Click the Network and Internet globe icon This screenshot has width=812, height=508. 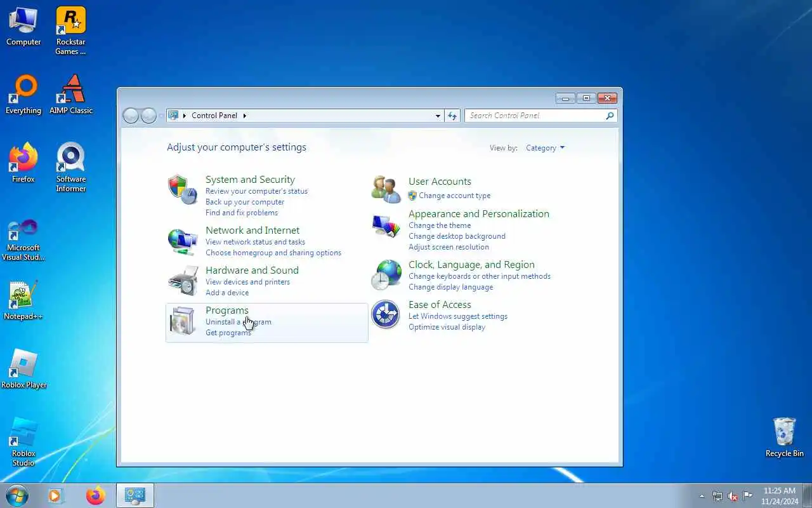(x=183, y=241)
